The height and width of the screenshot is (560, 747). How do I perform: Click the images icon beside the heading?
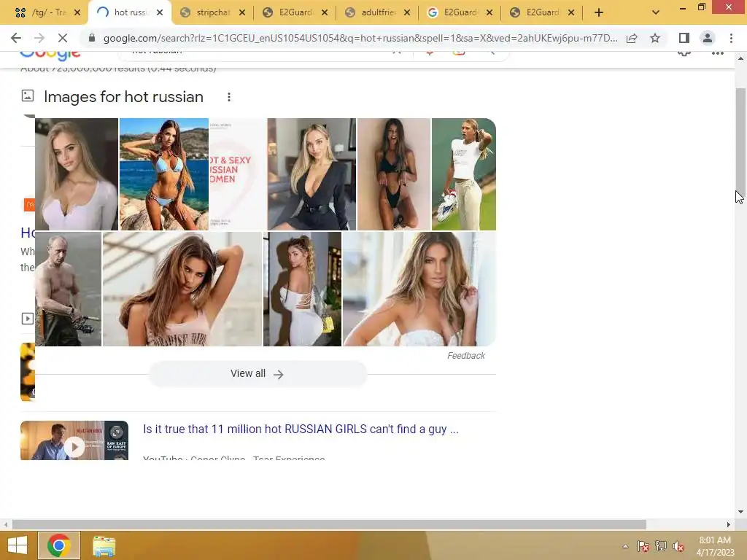pos(28,96)
